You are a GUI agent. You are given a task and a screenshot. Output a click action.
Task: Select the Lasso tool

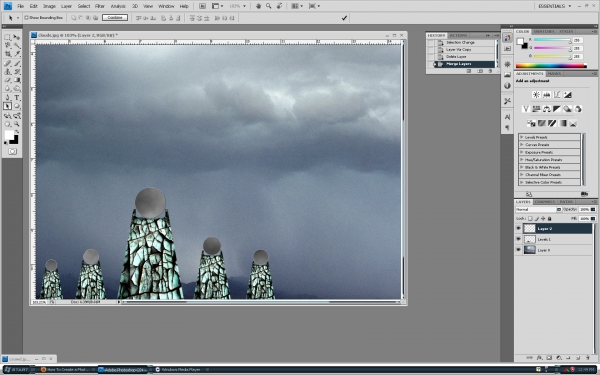(7, 46)
